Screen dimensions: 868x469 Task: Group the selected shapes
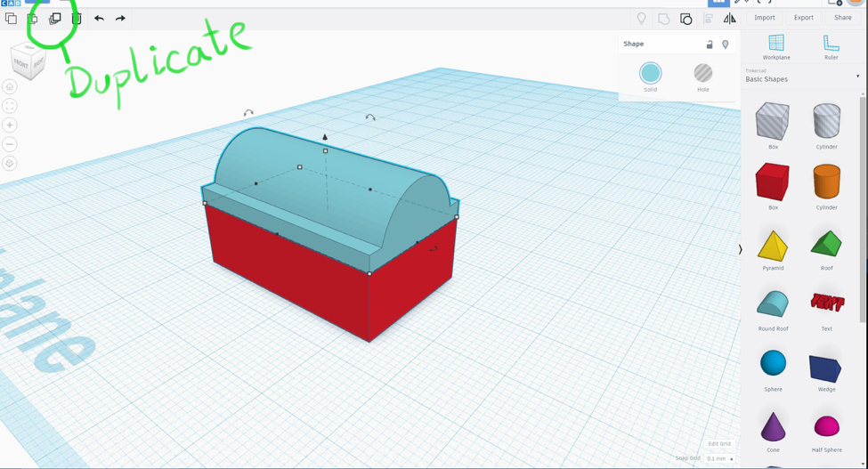(663, 20)
